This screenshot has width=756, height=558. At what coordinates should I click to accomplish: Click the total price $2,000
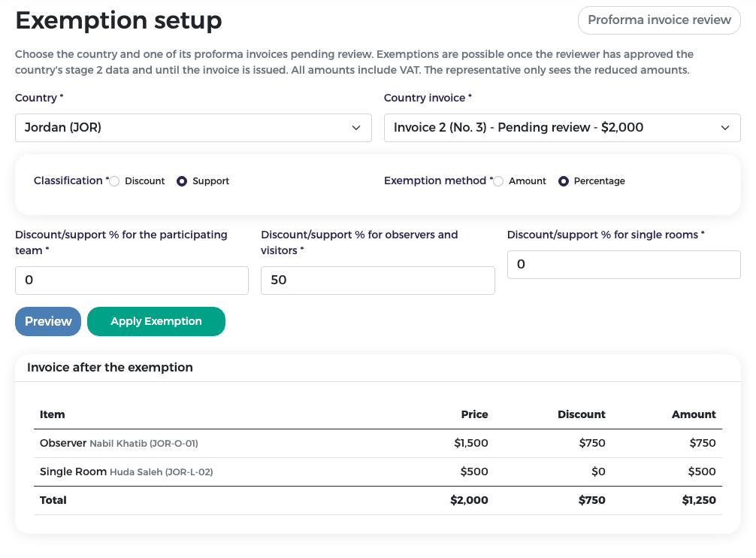(x=469, y=500)
